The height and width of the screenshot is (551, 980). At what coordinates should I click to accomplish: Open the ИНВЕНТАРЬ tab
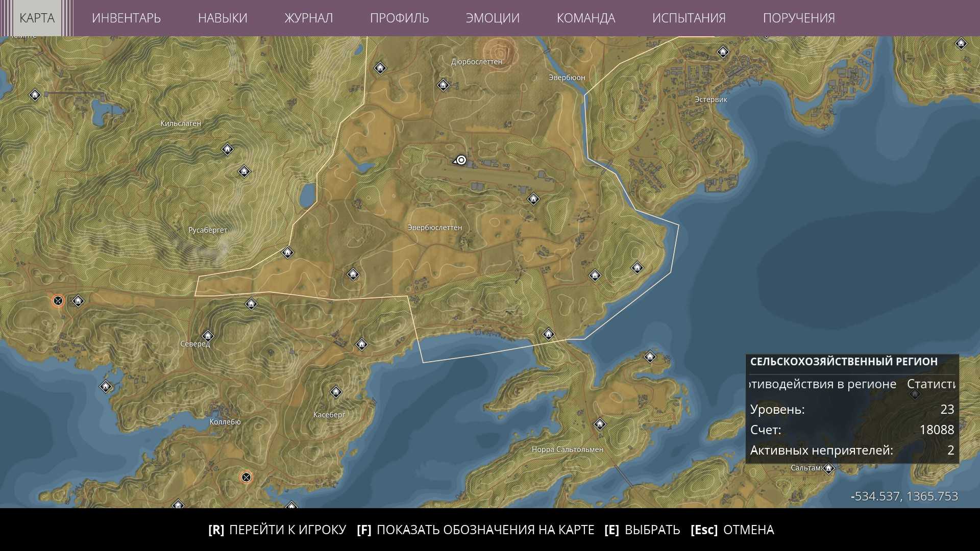[126, 18]
